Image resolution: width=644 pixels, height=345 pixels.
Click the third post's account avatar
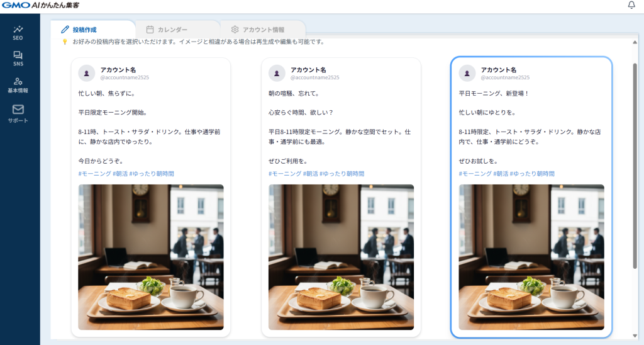pyautogui.click(x=467, y=73)
